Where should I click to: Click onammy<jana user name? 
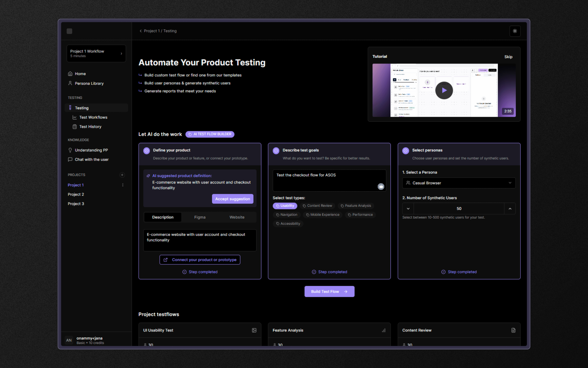[x=89, y=338]
